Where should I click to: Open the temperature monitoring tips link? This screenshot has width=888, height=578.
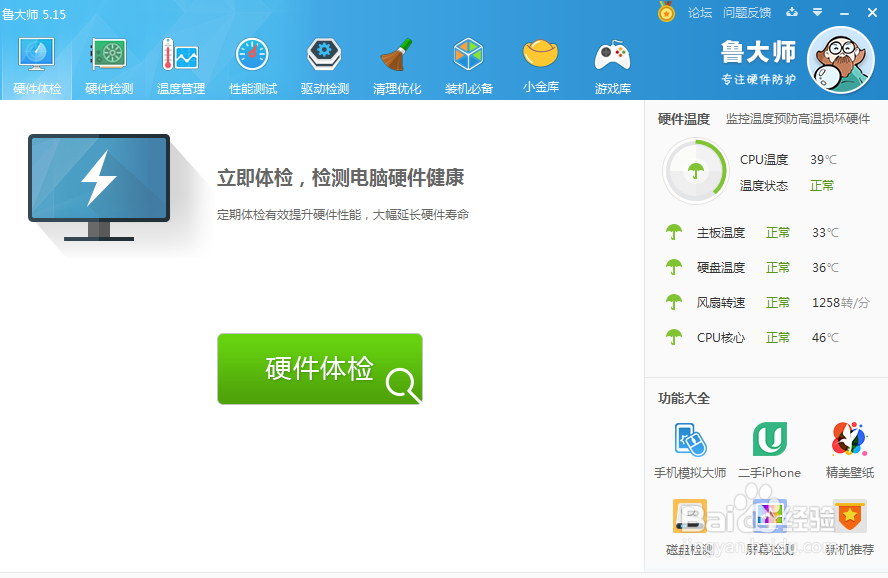[800, 119]
